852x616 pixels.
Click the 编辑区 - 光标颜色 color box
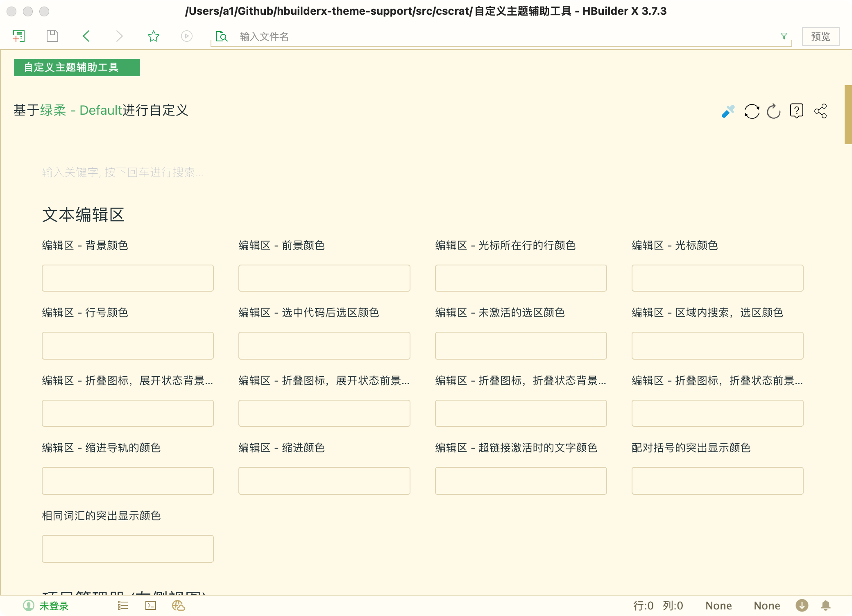(x=718, y=278)
